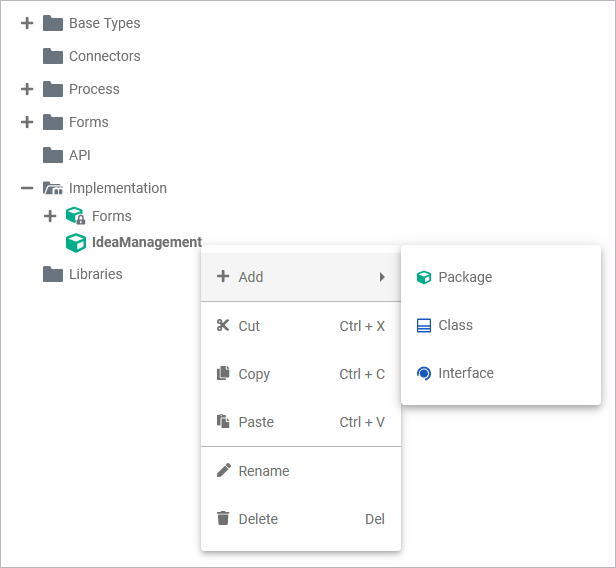This screenshot has width=616, height=568.
Task: Click the locked Forms package icon
Action: [x=76, y=216]
